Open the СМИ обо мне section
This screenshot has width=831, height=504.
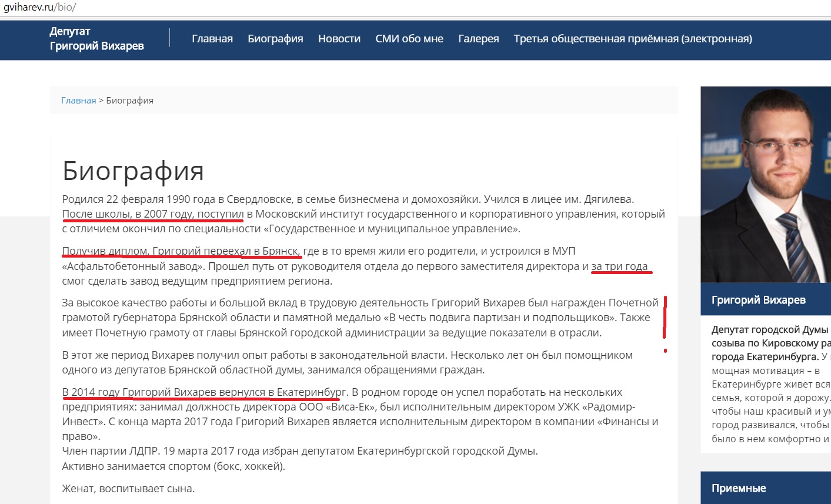[409, 39]
